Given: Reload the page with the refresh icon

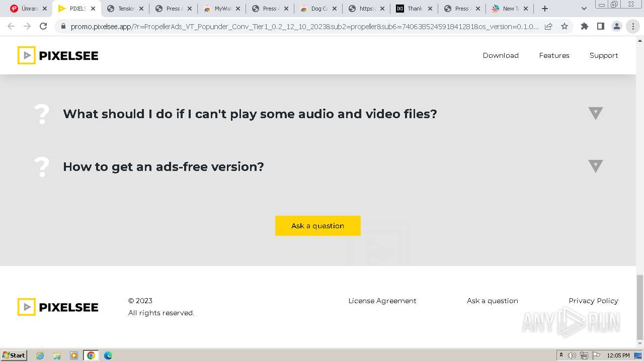Looking at the screenshot, I should [43, 26].
